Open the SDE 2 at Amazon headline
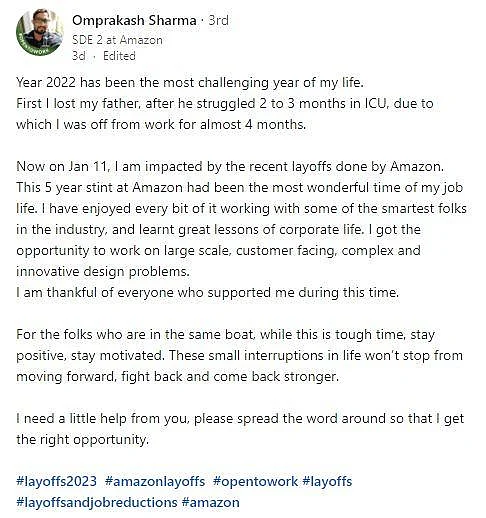The image size is (486, 518). point(117,40)
